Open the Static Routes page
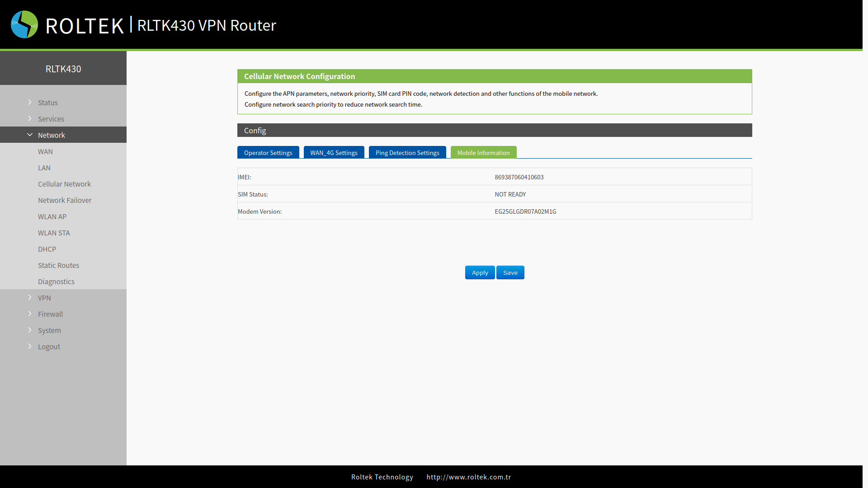The image size is (868, 488). pyautogui.click(x=58, y=265)
